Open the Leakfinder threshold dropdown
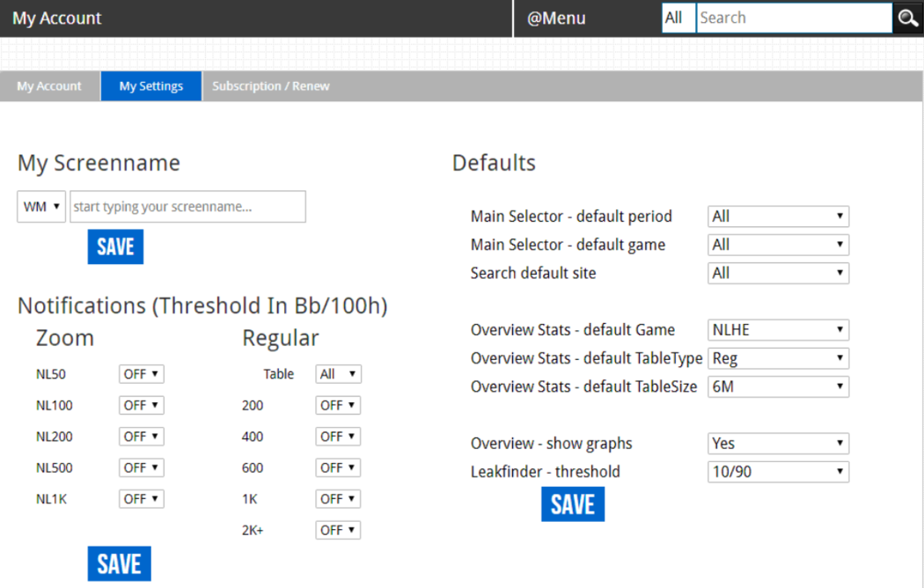Image resolution: width=924 pixels, height=588 pixels. [x=778, y=472]
